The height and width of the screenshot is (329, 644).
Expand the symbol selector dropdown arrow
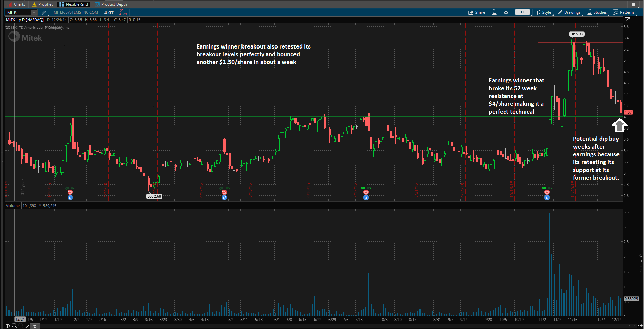34,12
